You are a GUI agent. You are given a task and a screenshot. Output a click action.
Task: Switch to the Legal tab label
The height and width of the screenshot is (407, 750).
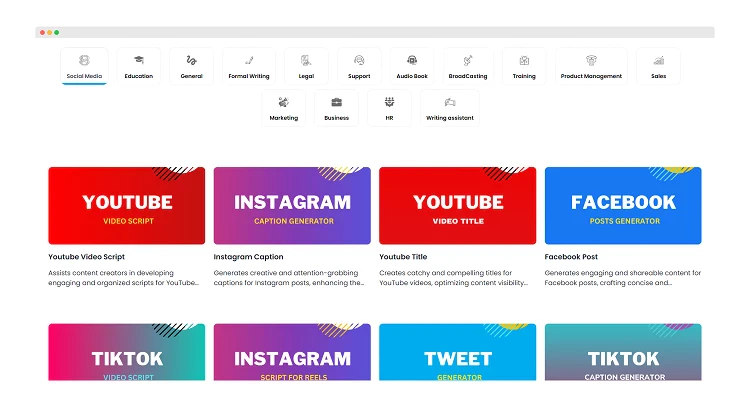coord(306,76)
